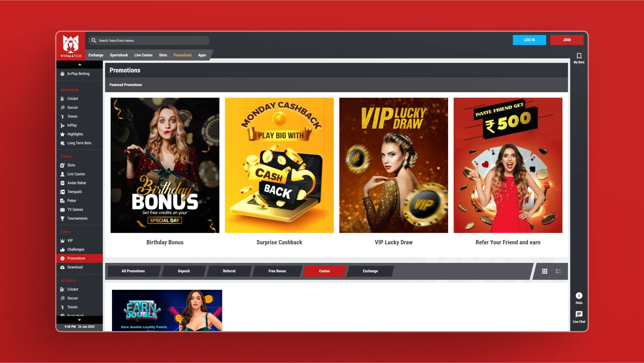Open the Apps top menu
The image size is (644, 363).
click(x=202, y=55)
